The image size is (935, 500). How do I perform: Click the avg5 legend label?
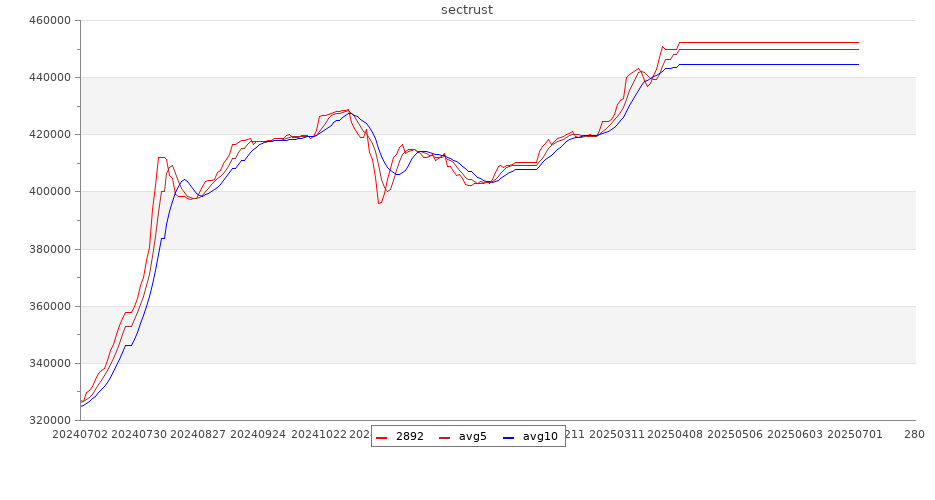[472, 437]
